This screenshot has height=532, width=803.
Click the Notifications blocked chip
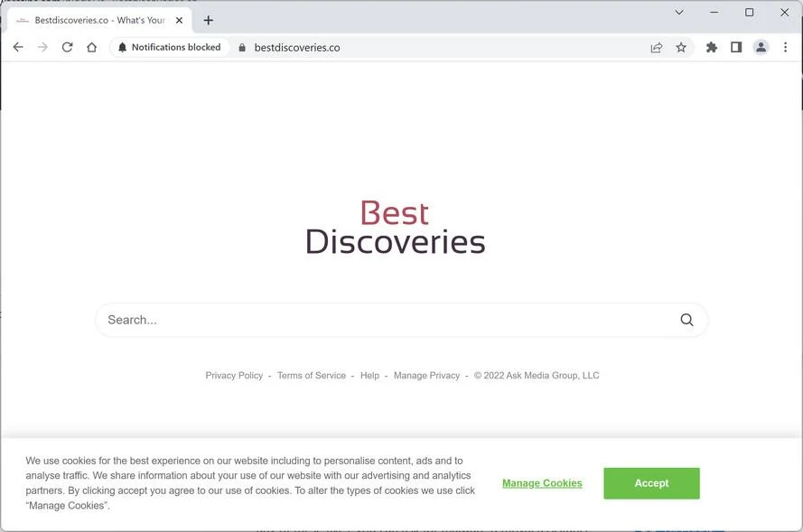[170, 47]
